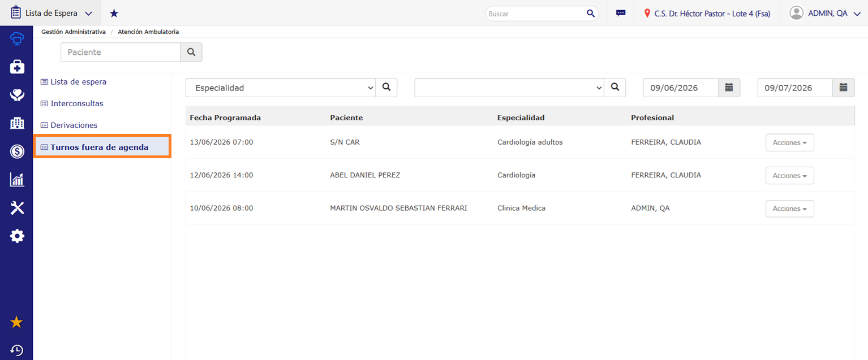Click the Especialidad column header

click(521, 118)
